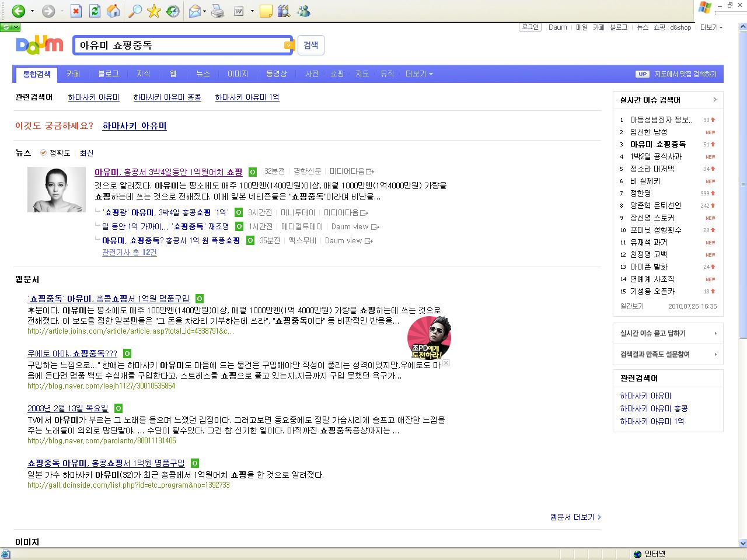Image resolution: width=747 pixels, height=560 pixels.
Task: Print the page with the printer icon
Action: (x=217, y=11)
